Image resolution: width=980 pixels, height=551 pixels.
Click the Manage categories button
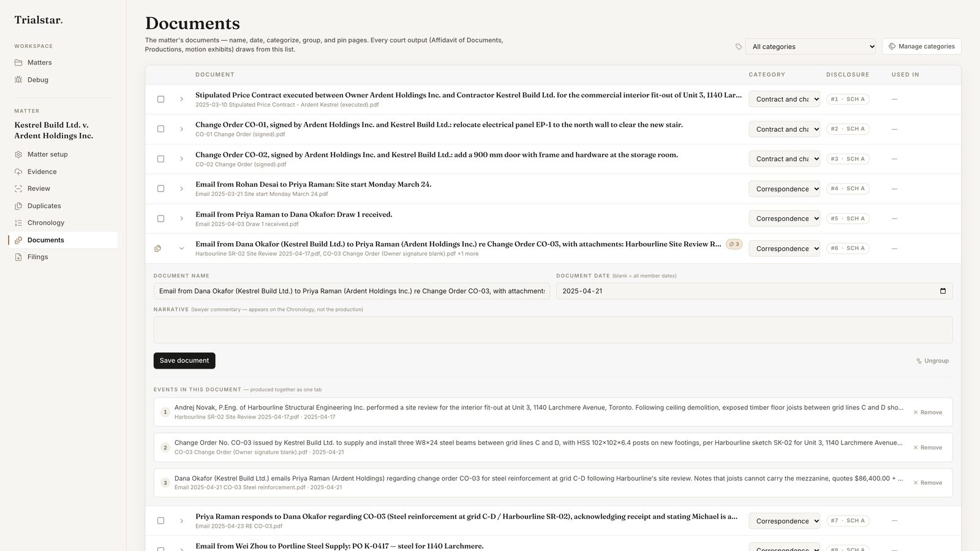coord(921,47)
